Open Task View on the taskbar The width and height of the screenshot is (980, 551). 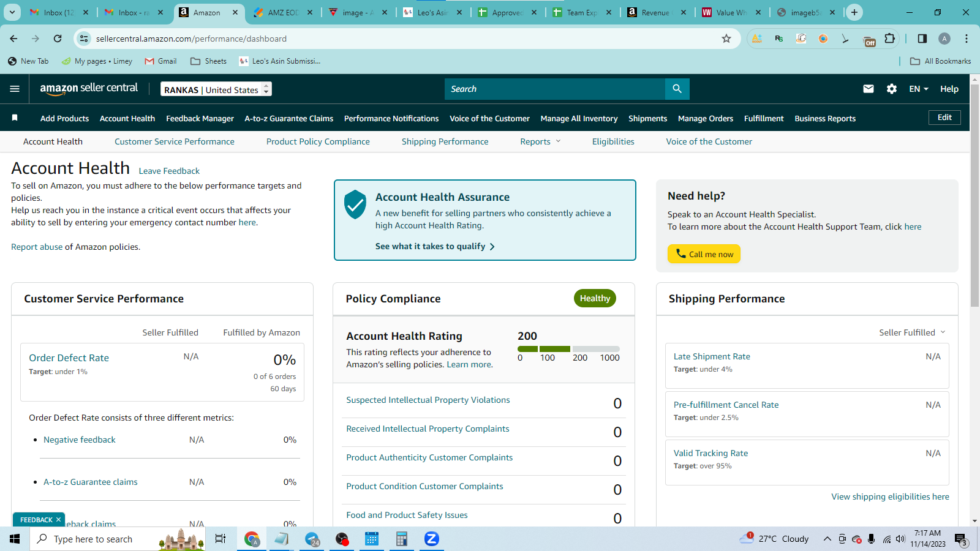click(221, 539)
